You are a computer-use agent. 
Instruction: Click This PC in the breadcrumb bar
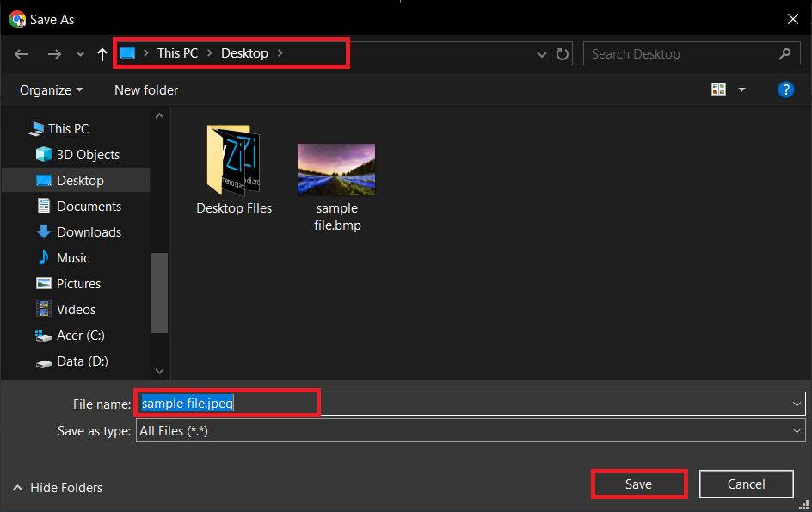177,52
